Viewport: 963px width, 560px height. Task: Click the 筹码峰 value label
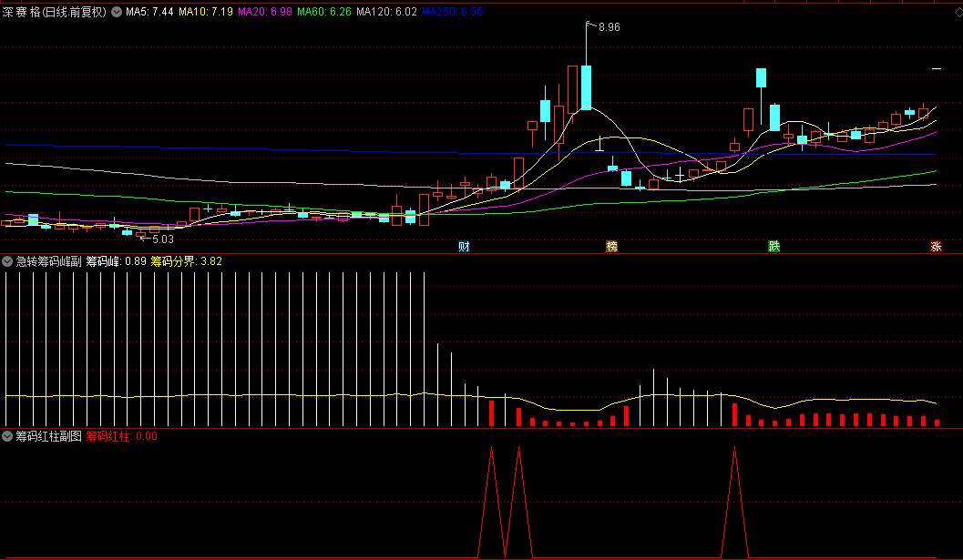pyautogui.click(x=116, y=261)
